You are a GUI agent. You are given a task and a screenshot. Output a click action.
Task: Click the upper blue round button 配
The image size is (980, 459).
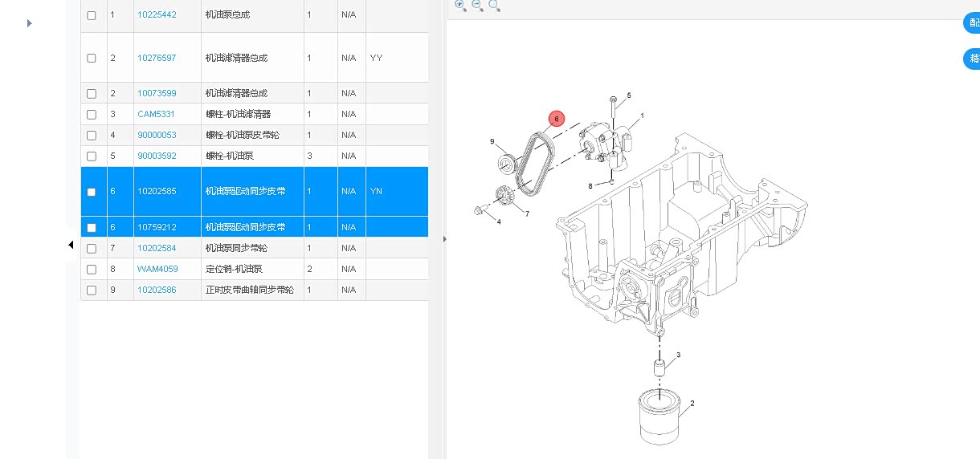click(973, 23)
